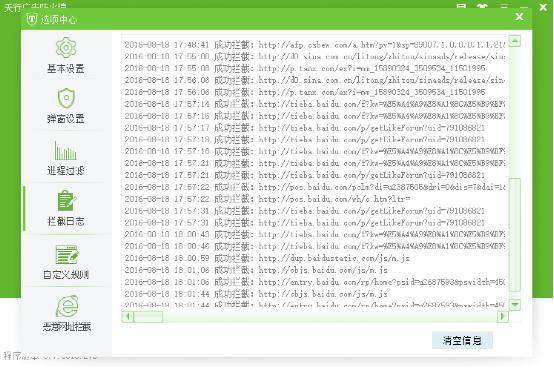Select the 17:57:22 pos.baidu.com/wh/o.htm entry
The image size is (554, 368).
(x=267, y=199)
